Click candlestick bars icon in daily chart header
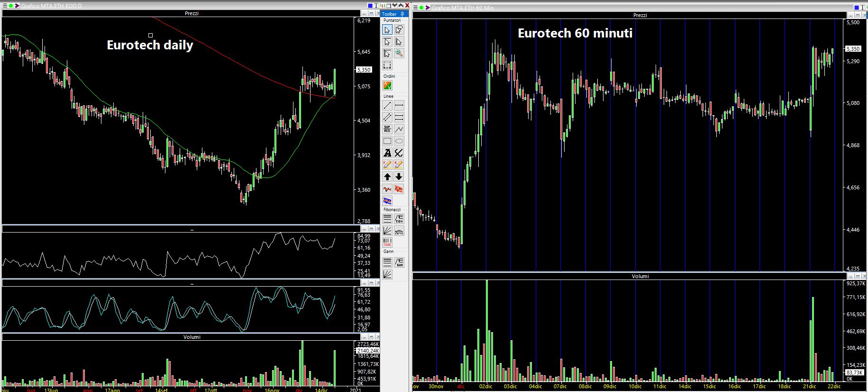The height and width of the screenshot is (392, 868). coord(383,6)
